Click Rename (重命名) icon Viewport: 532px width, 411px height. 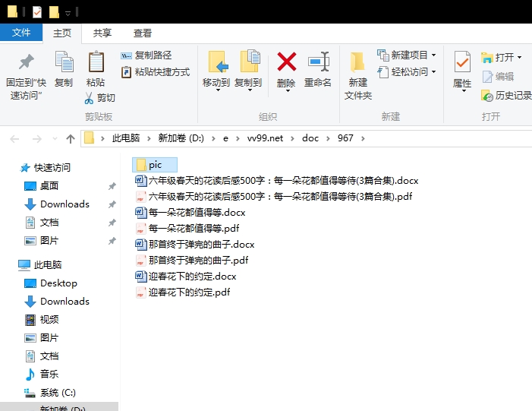318,62
